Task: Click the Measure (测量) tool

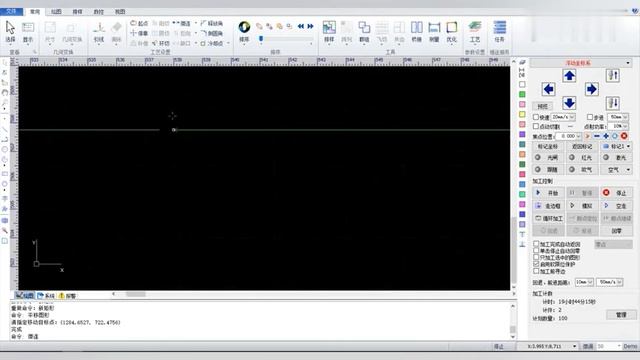Action: click(x=434, y=31)
